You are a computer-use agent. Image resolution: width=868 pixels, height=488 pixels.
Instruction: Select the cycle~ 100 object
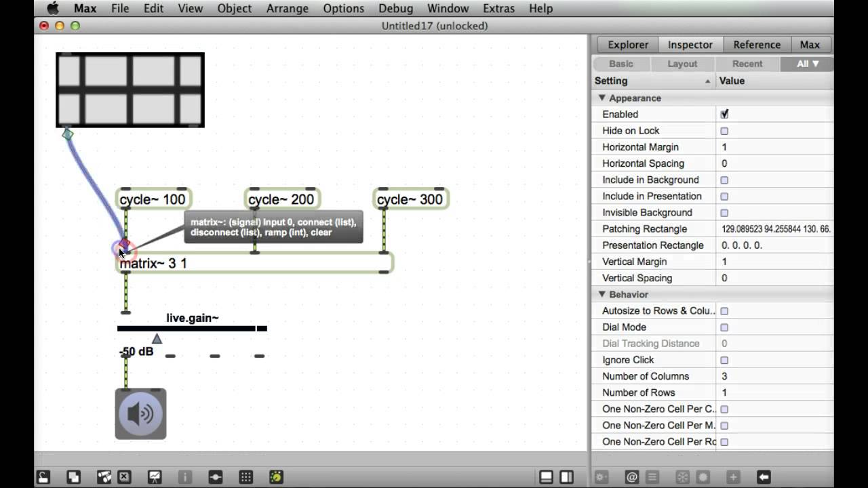[x=153, y=199]
